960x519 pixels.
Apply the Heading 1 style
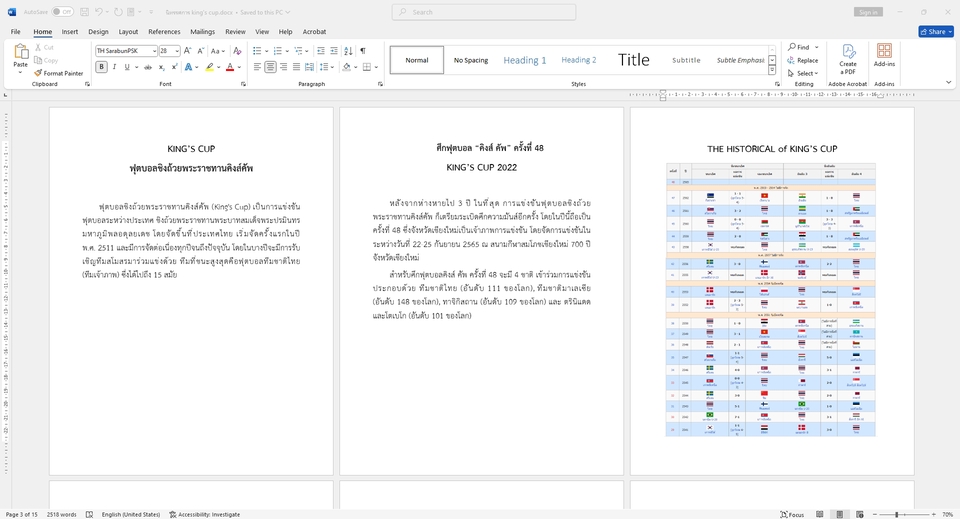(525, 60)
